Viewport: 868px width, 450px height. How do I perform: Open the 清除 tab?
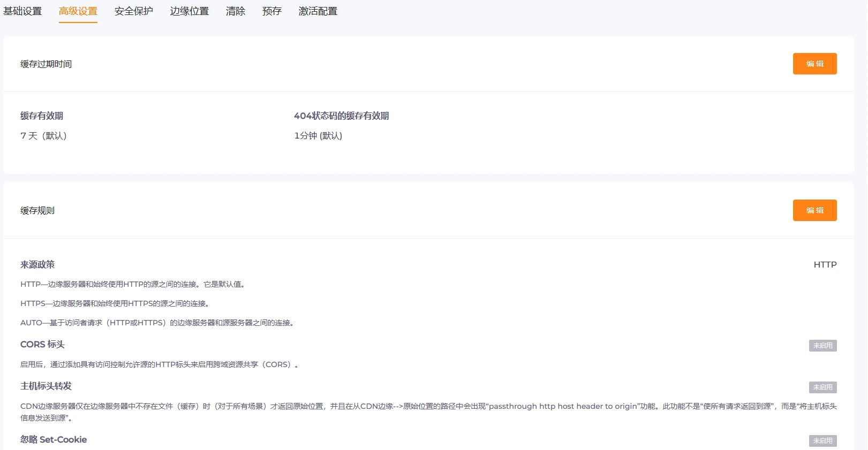[x=236, y=11]
